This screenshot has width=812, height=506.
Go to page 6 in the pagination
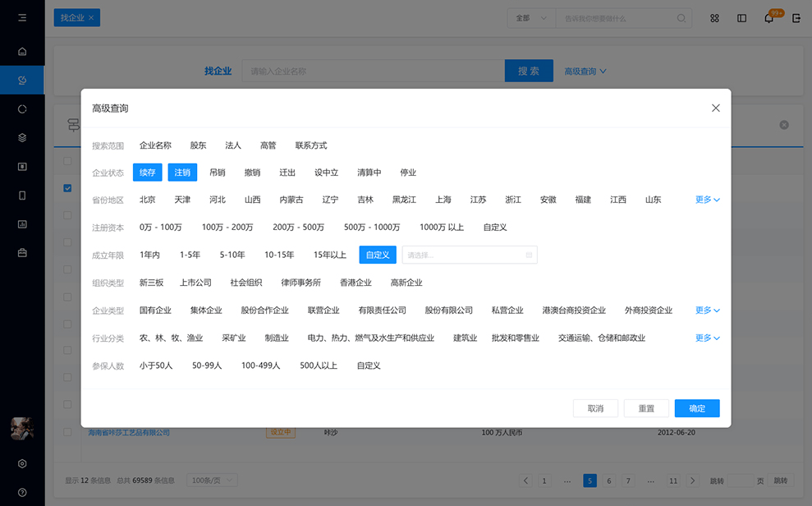(608, 481)
